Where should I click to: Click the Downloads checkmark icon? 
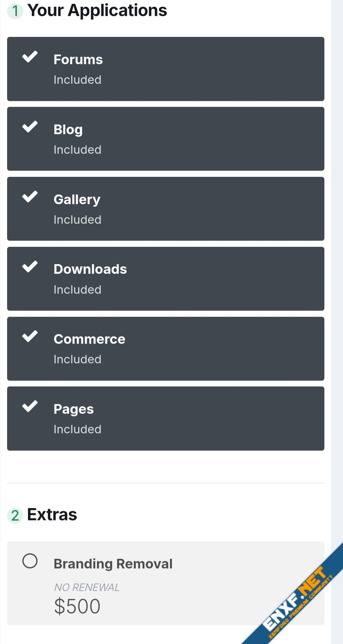point(30,266)
